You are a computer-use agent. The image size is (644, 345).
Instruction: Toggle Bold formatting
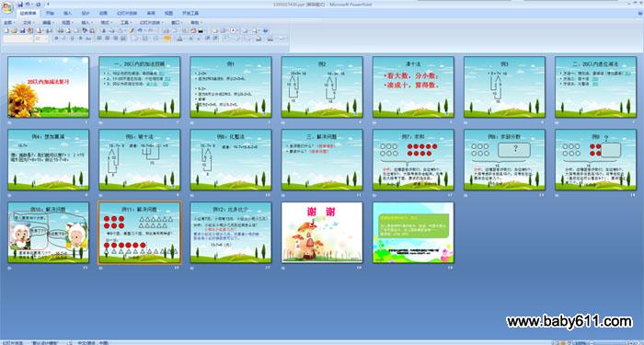[57, 39]
